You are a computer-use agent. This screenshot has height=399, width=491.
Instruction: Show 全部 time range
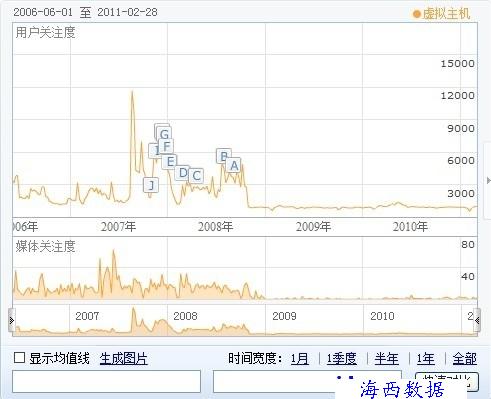pyautogui.click(x=464, y=359)
